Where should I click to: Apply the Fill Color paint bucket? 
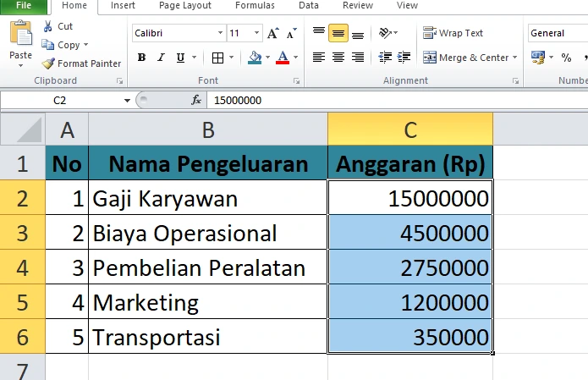pos(255,58)
